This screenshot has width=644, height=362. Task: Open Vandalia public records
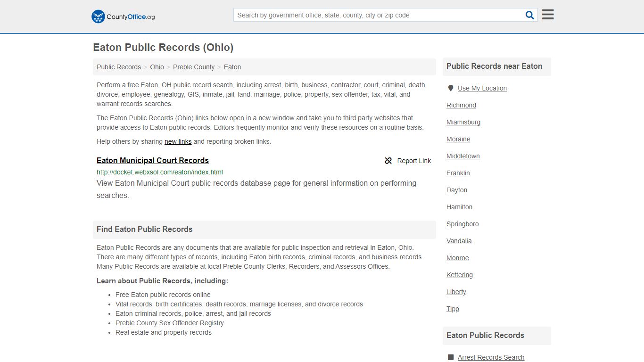click(459, 241)
